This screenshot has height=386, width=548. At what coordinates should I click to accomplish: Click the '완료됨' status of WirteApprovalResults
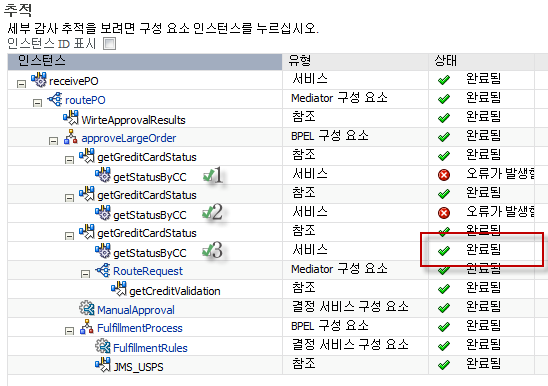[x=484, y=116]
